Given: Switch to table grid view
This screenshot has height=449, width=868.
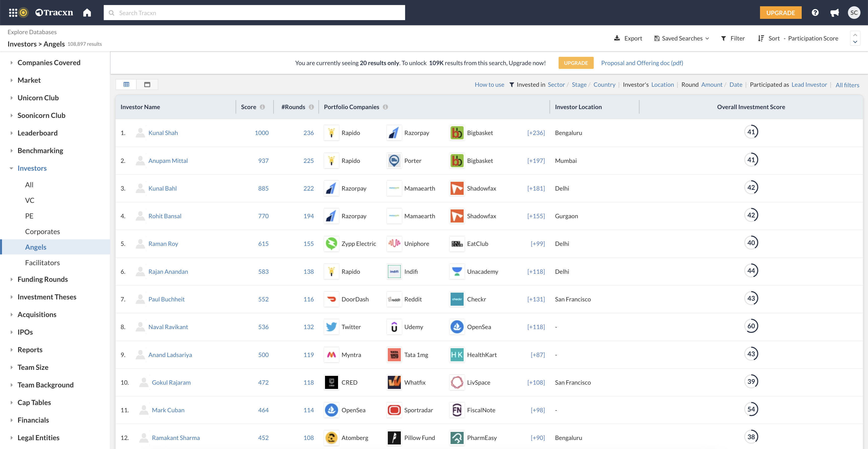Looking at the screenshot, I should click(126, 84).
